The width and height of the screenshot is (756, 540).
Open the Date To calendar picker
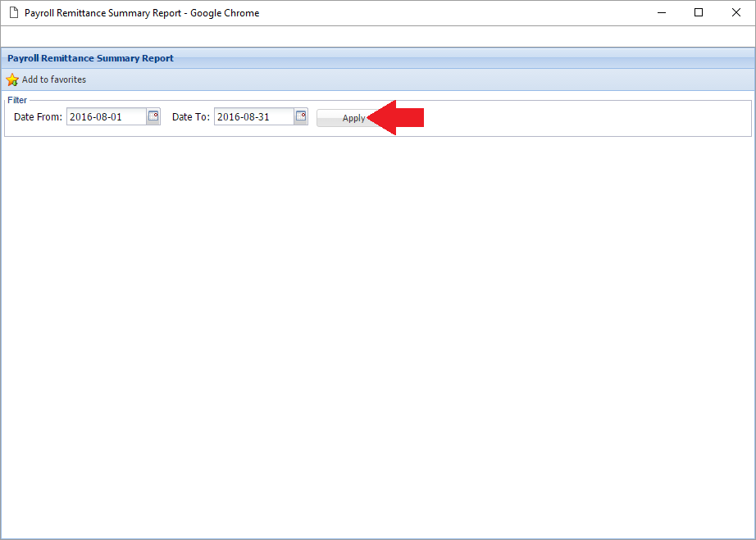tap(301, 116)
